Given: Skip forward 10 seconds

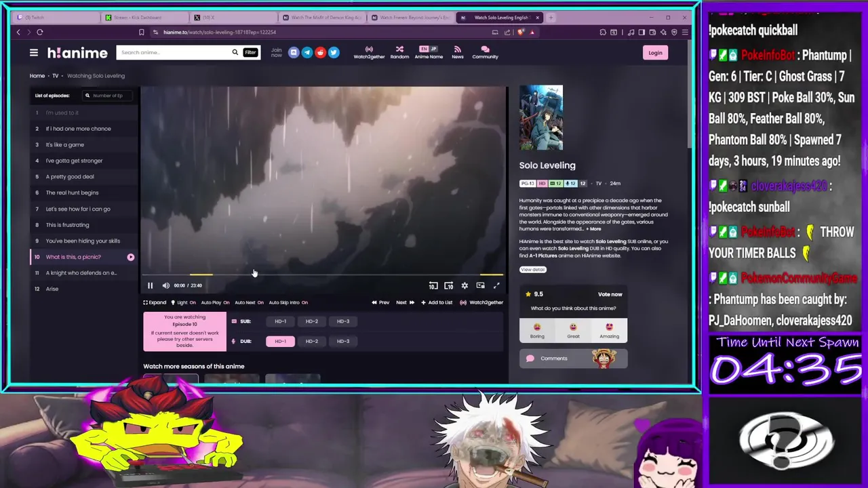Looking at the screenshot, I should coord(449,285).
